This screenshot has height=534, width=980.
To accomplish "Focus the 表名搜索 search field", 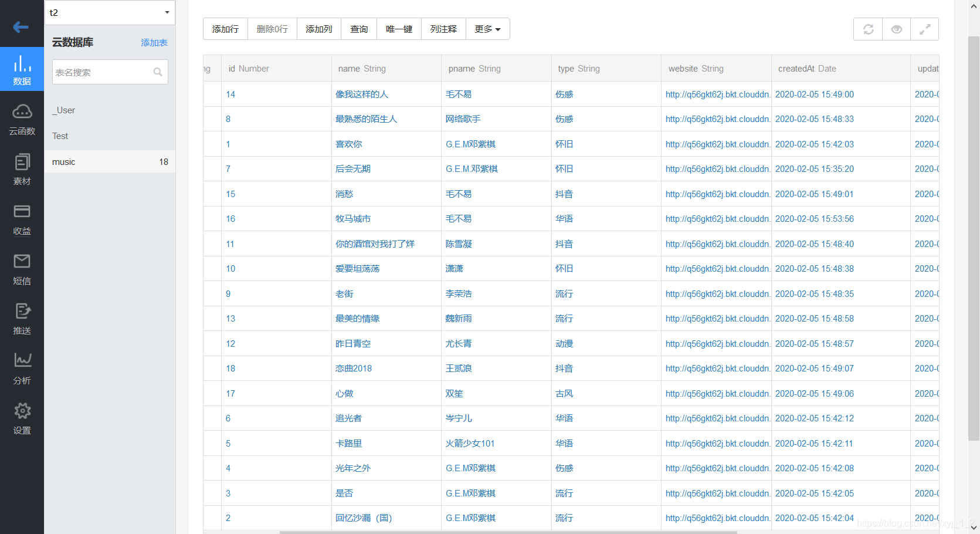I will tap(110, 72).
